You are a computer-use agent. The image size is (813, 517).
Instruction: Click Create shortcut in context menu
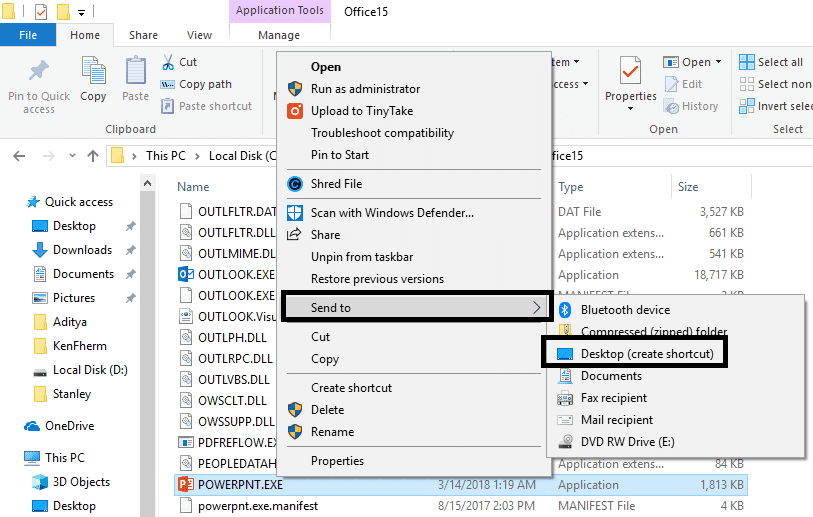[x=352, y=388]
